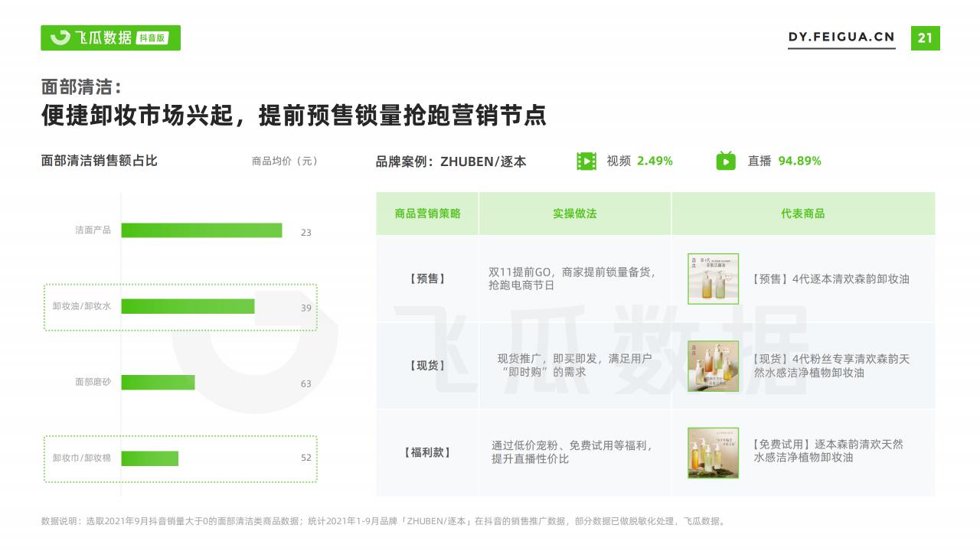Viewport: 980px width, 551px height.
Task: Click the 面部磨砂 category label
Action: (x=93, y=381)
